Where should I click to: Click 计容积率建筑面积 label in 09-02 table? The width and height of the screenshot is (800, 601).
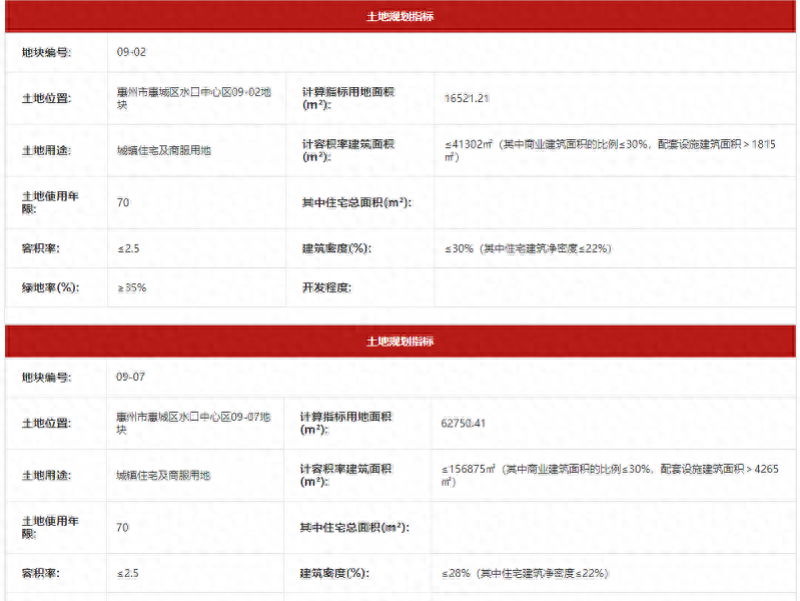(x=348, y=150)
